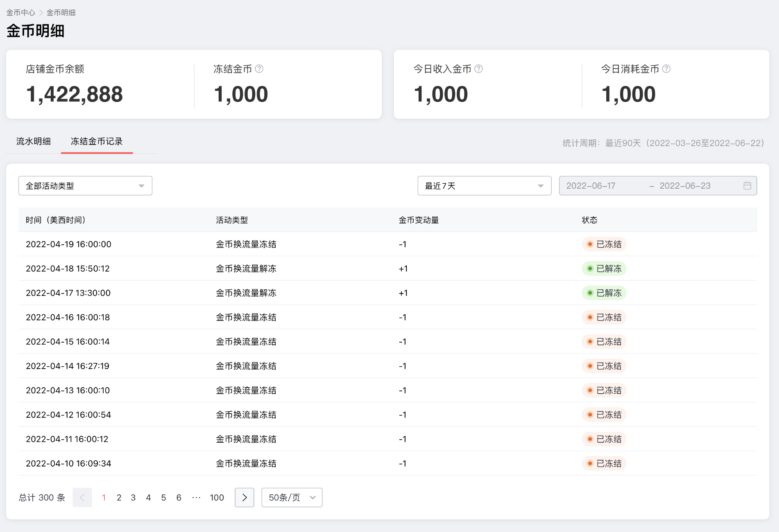Click the -1 value in 2022-04-14 row

[403, 366]
